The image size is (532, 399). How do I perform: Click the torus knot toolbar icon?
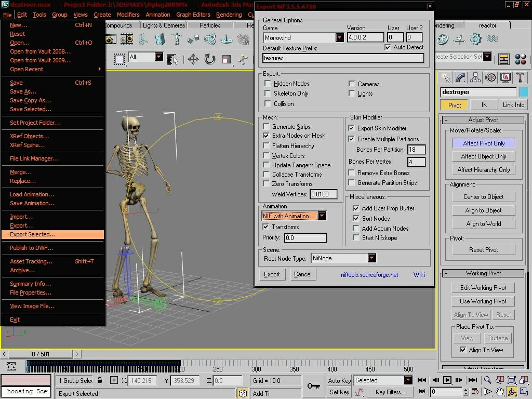210,39
